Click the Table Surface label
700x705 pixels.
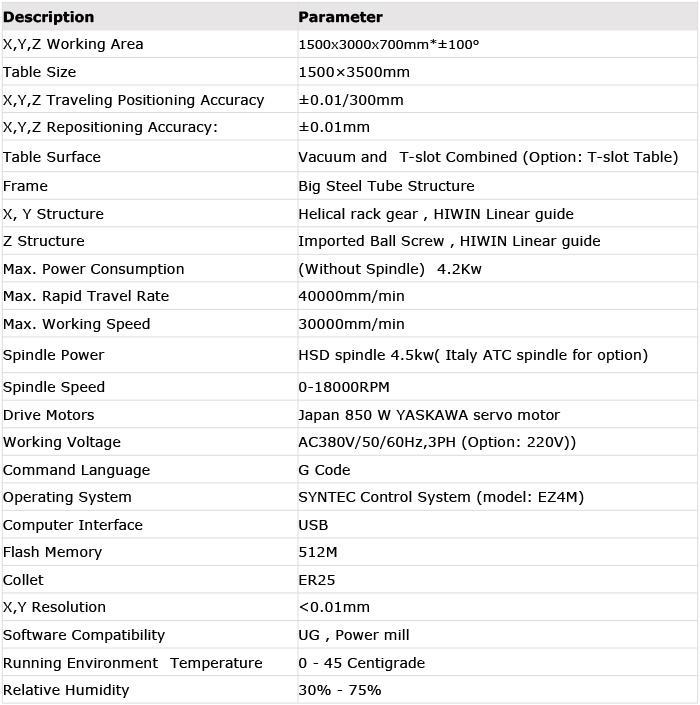pyautogui.click(x=52, y=157)
